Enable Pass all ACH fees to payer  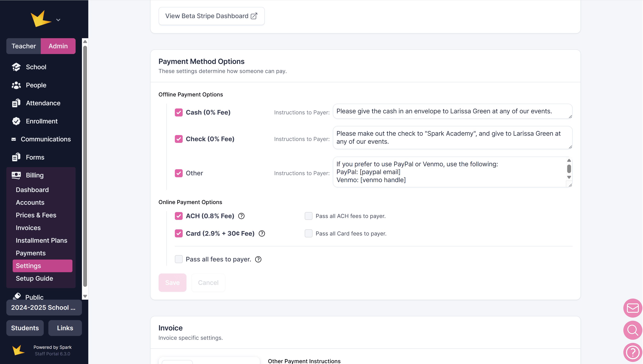tap(308, 216)
